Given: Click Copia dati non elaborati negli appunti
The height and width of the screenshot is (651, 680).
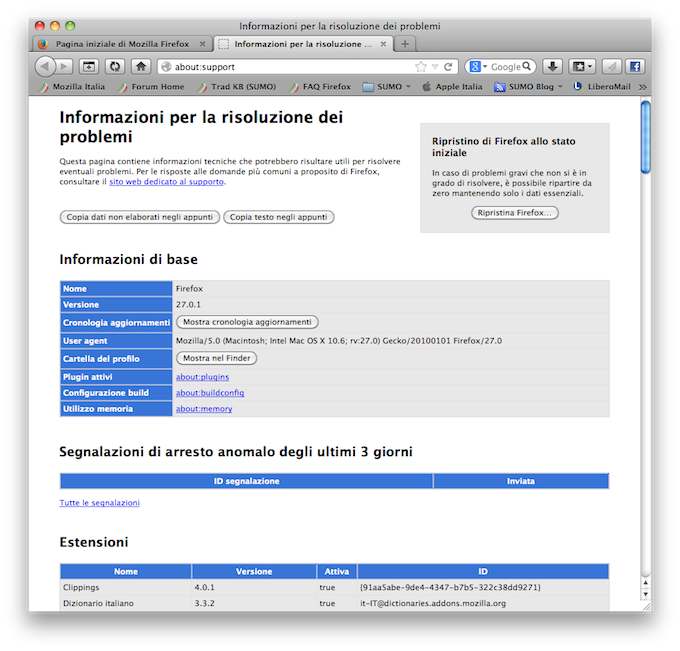Looking at the screenshot, I should (140, 217).
